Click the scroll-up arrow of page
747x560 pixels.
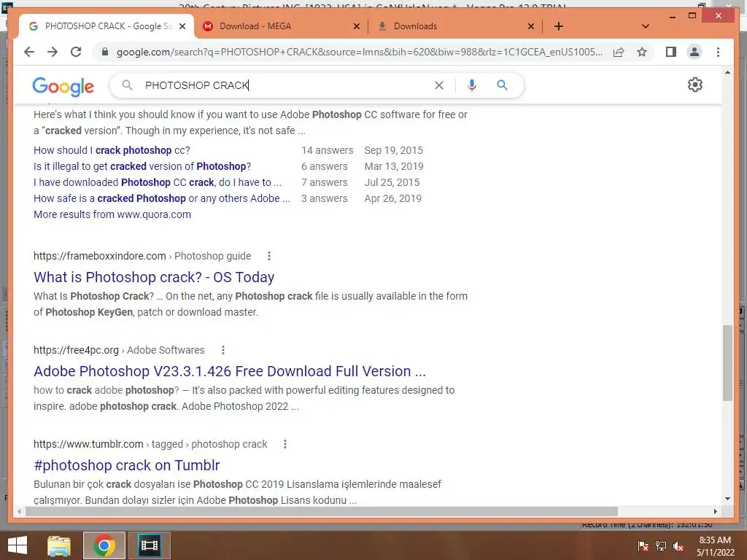point(727,72)
